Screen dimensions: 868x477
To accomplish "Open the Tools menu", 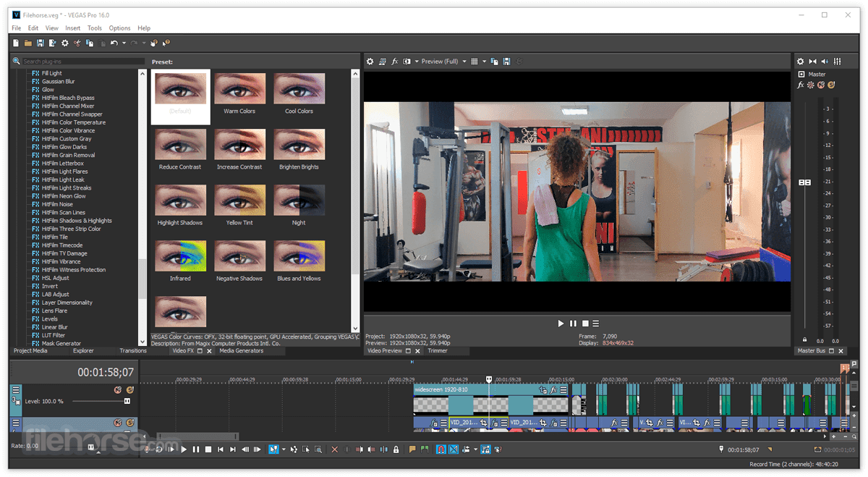I will [95, 28].
